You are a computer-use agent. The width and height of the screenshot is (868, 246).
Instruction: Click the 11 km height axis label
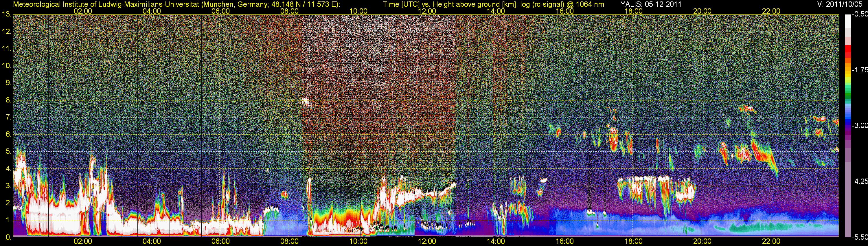[6, 49]
